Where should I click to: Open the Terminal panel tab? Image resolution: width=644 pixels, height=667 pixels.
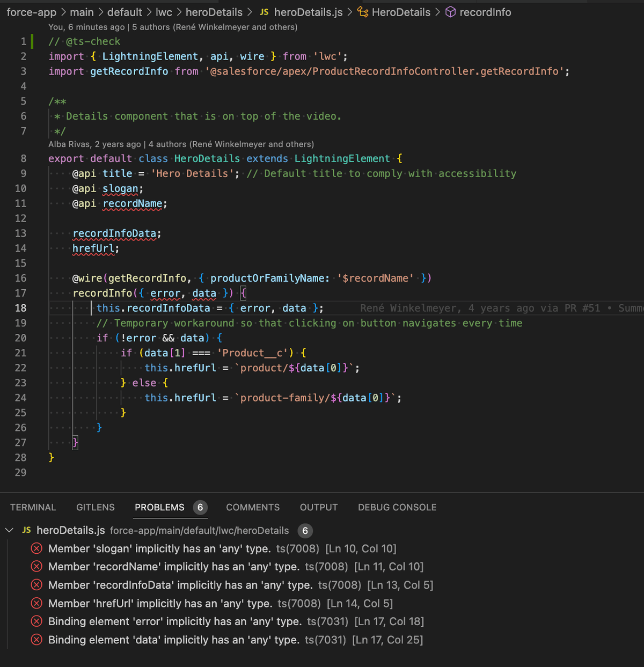pyautogui.click(x=33, y=507)
